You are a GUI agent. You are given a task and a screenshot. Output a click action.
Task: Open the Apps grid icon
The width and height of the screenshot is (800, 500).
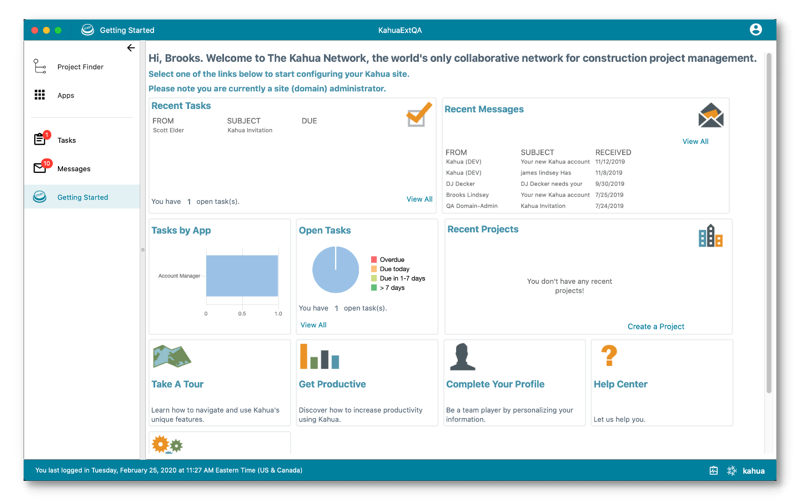(x=40, y=95)
